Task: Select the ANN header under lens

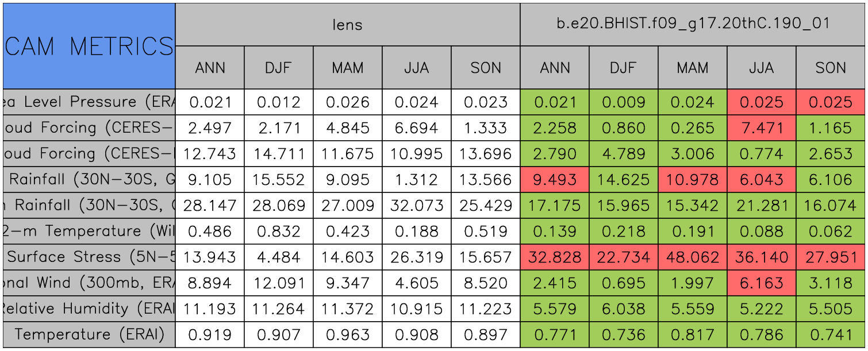Action: tap(210, 68)
